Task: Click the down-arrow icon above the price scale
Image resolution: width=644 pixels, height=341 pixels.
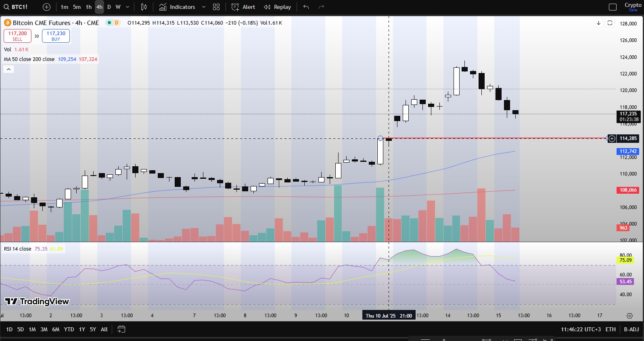Action: point(598,23)
